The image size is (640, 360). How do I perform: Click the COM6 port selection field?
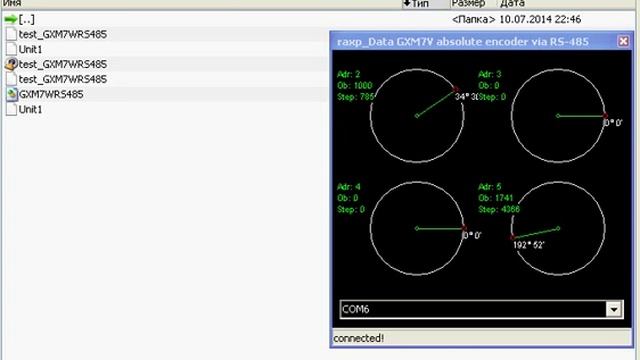coord(481,309)
